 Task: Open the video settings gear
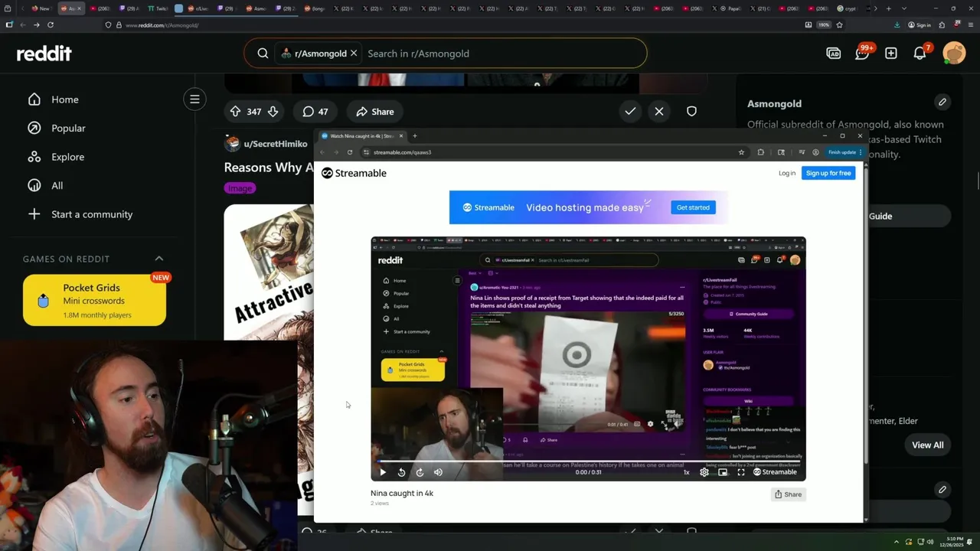click(x=704, y=472)
